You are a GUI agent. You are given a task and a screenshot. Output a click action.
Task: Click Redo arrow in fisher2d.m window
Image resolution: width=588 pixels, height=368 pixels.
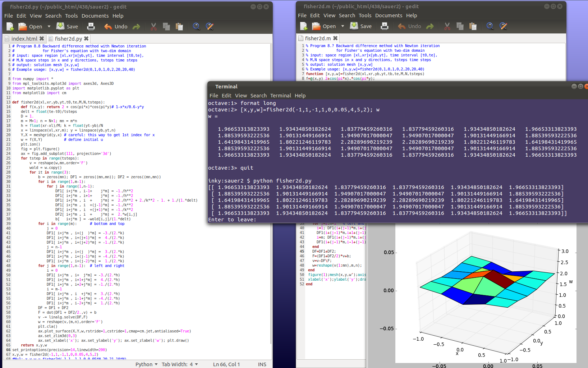pos(430,26)
